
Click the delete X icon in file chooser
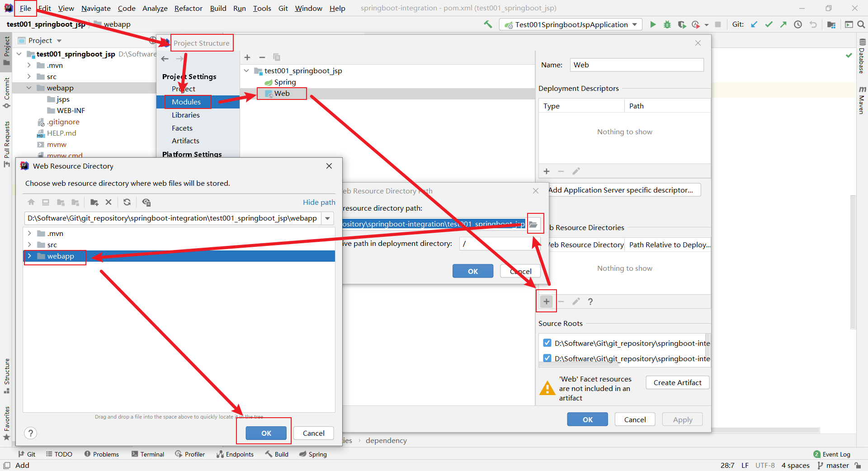108,202
